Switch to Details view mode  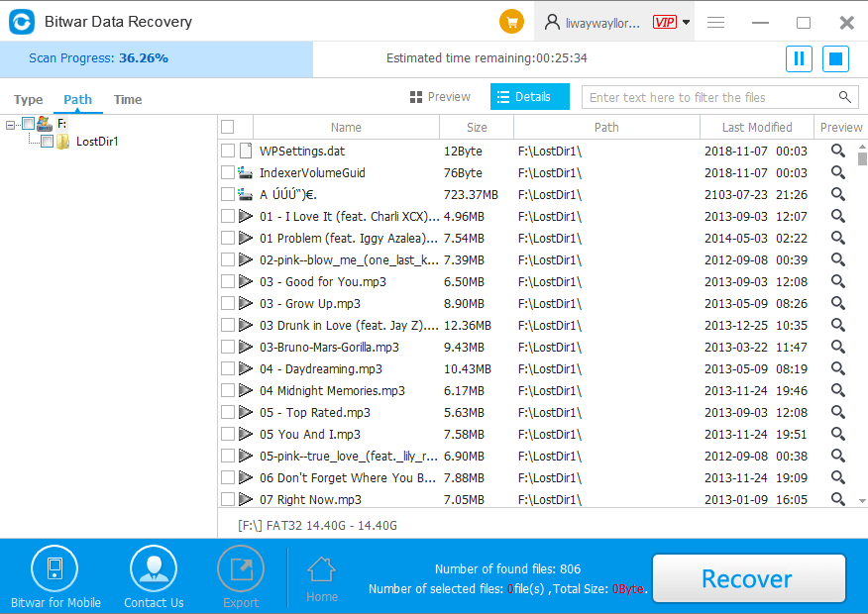tap(530, 97)
